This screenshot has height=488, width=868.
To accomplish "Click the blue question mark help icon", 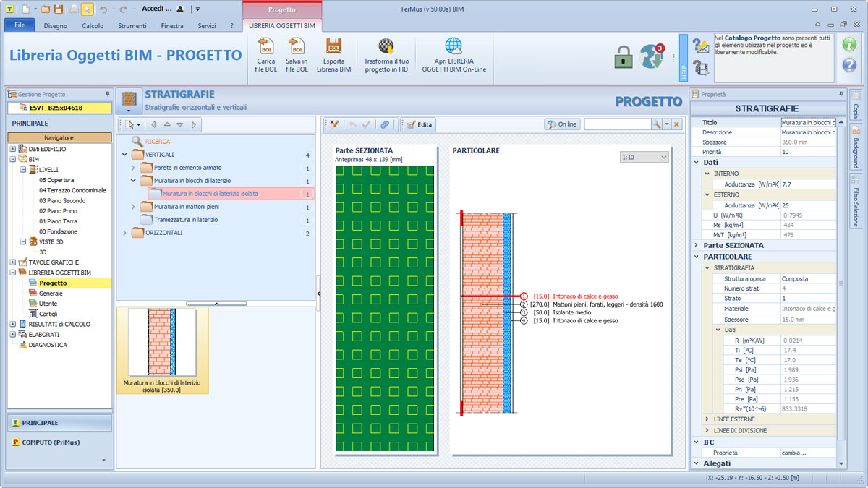I will coord(850,65).
